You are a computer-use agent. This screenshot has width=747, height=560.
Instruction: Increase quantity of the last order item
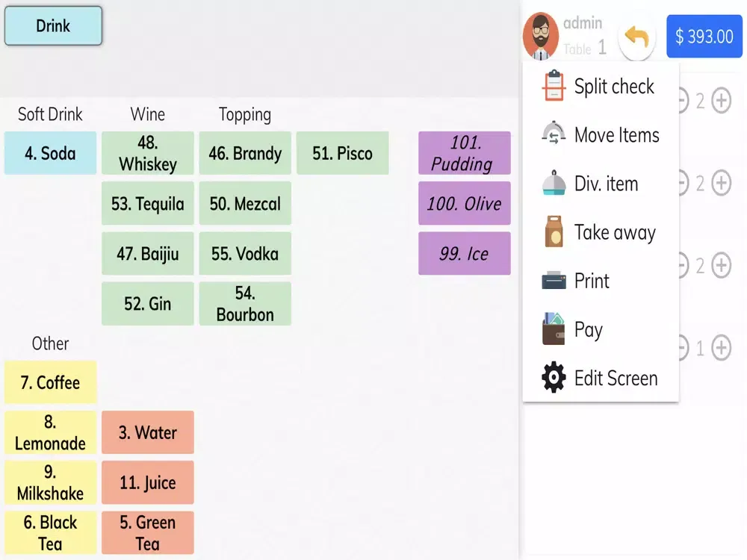tap(721, 347)
